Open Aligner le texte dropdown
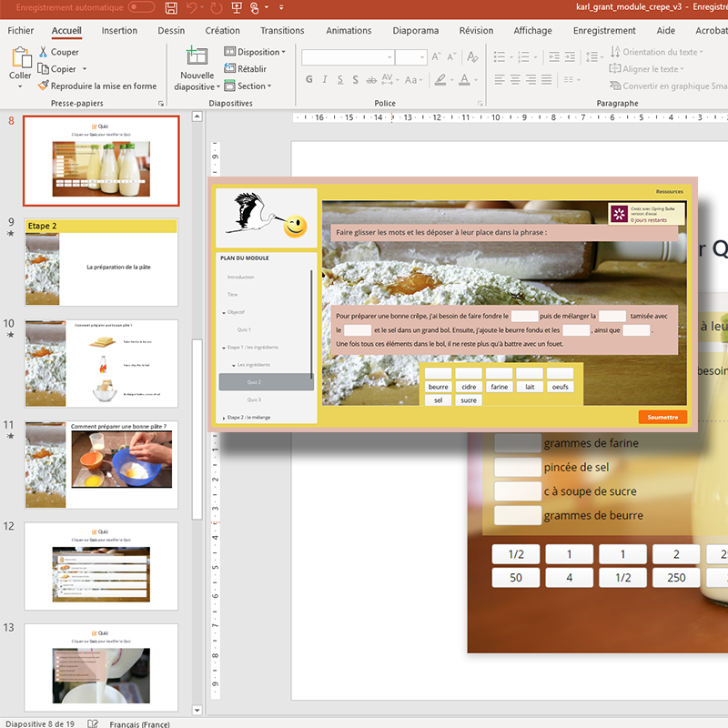728x728 pixels. tap(647, 69)
